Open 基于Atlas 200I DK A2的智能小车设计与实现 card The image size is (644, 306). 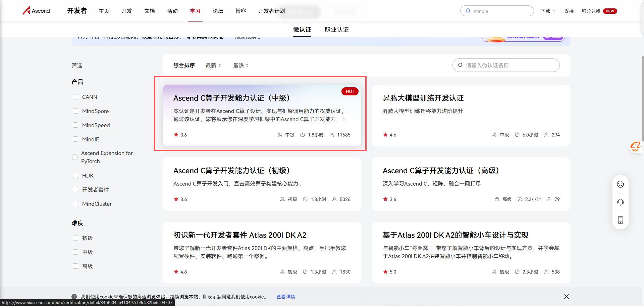point(471,253)
